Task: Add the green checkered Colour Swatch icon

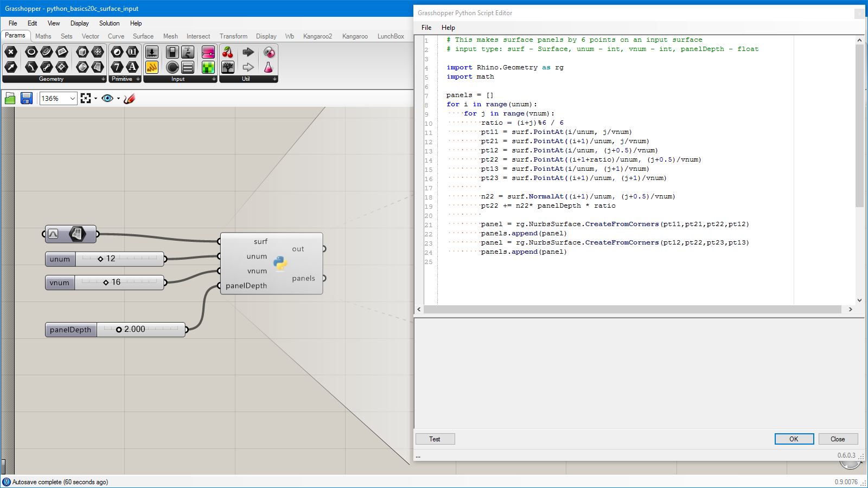Action: [208, 67]
